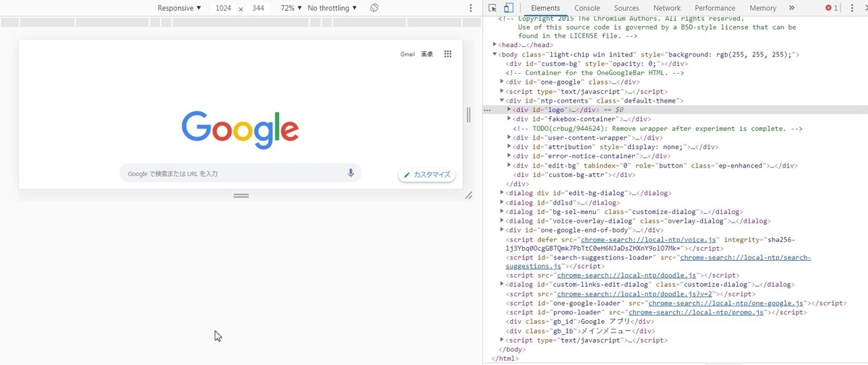Viewport: 868px width, 365px height.
Task: Click the viewport corner resize handle
Action: click(468, 195)
